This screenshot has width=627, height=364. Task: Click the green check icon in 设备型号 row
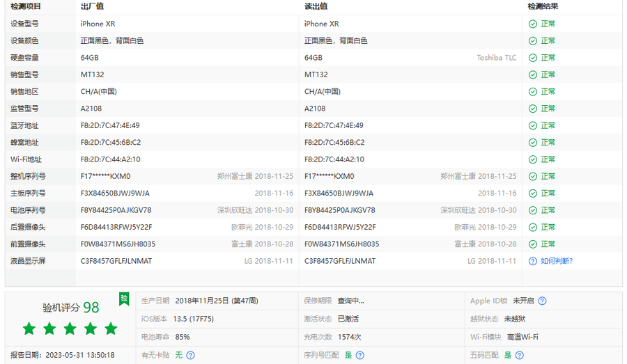pos(533,24)
